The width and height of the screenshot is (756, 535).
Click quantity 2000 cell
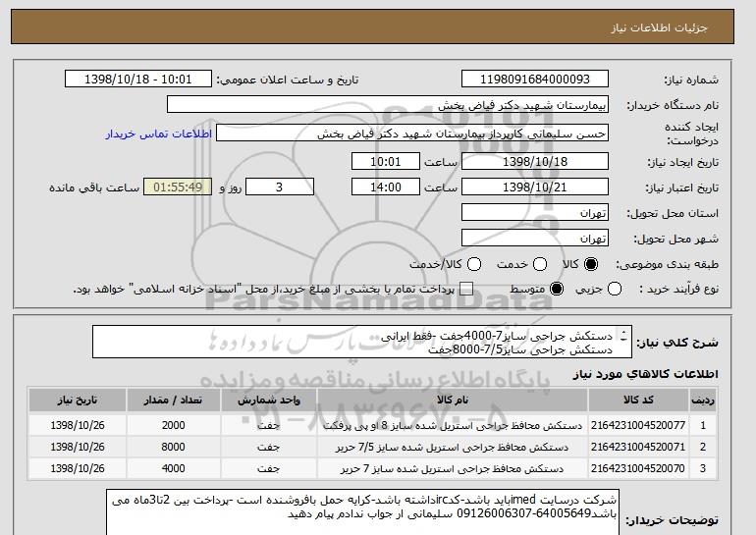pos(173,425)
